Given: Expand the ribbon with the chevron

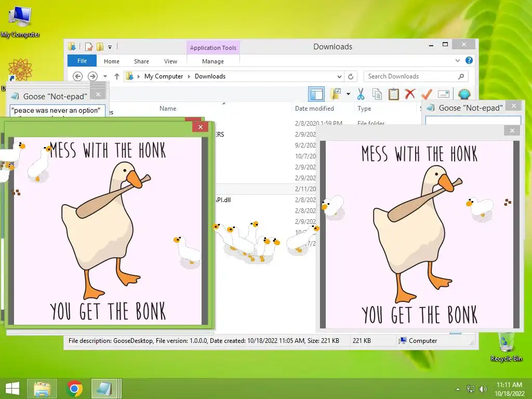Looking at the screenshot, I should 458,60.
